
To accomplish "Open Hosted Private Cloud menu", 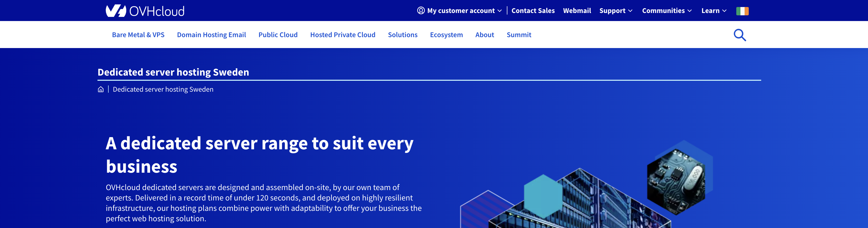I will point(342,35).
